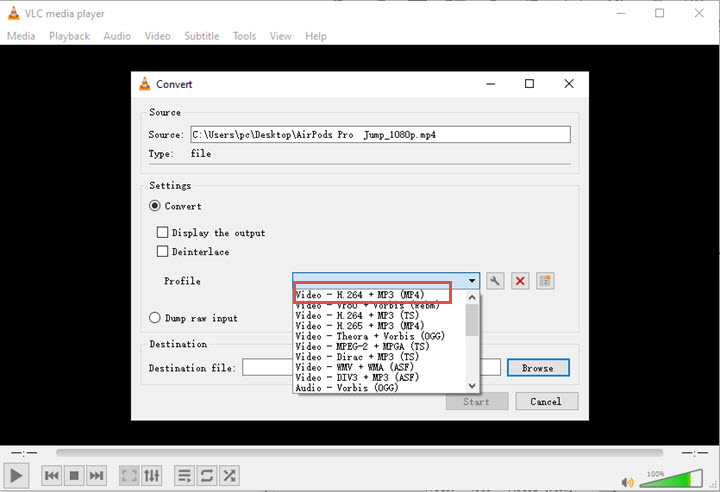
Task: Select the Convert radio button
Action: coord(155,206)
